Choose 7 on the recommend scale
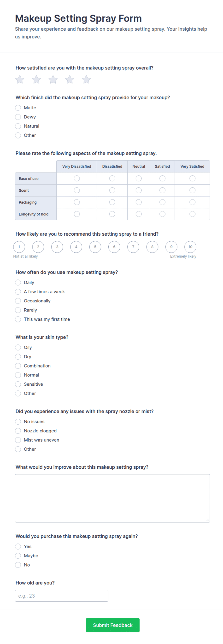223x644 pixels. 133,247
